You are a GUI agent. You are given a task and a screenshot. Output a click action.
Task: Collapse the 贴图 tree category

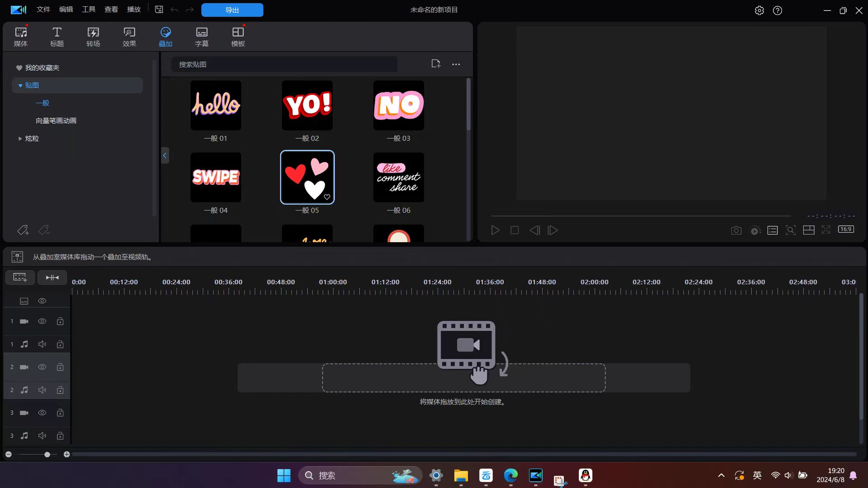click(20, 86)
